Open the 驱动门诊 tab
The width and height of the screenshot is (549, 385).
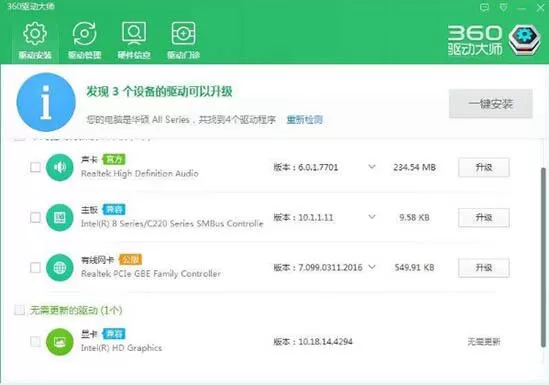point(183,40)
